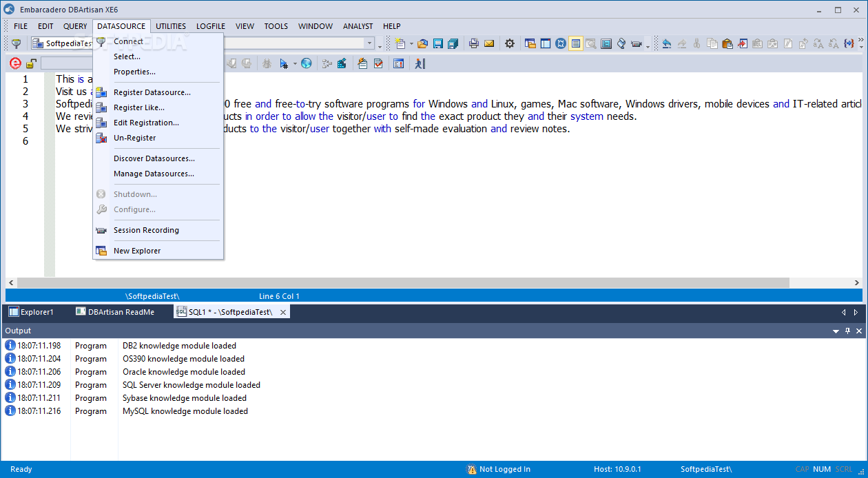Click the New document toolbar icon
868x478 pixels.
click(400, 43)
